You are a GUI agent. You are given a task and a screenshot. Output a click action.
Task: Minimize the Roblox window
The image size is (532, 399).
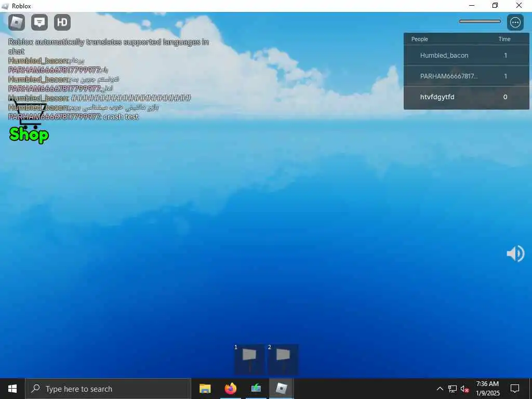472,5
